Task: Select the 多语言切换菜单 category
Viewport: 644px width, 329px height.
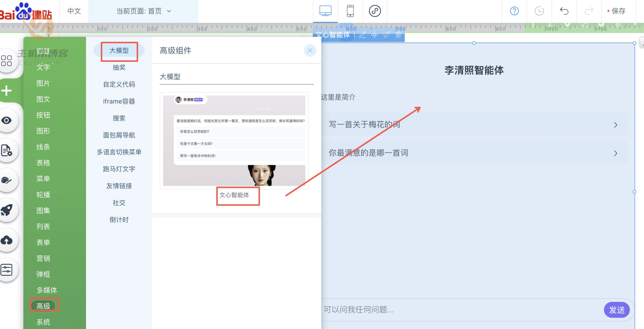Action: pos(119,152)
